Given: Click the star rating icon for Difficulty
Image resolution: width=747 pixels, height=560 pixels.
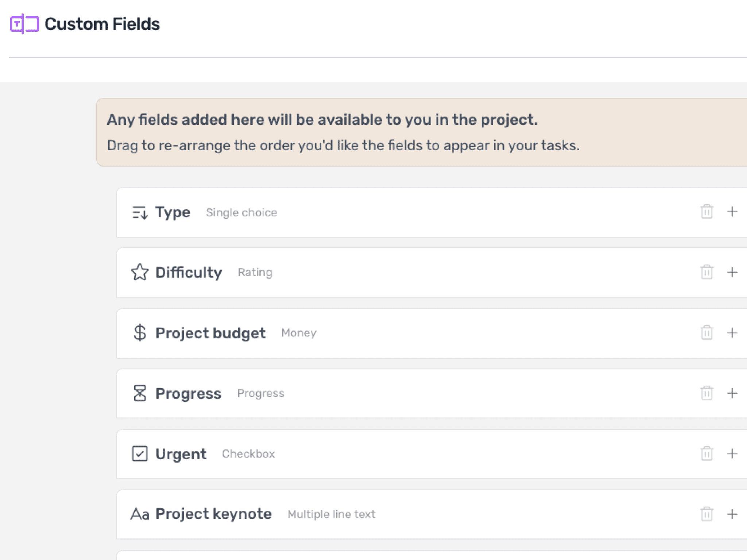Looking at the screenshot, I should [x=140, y=272].
